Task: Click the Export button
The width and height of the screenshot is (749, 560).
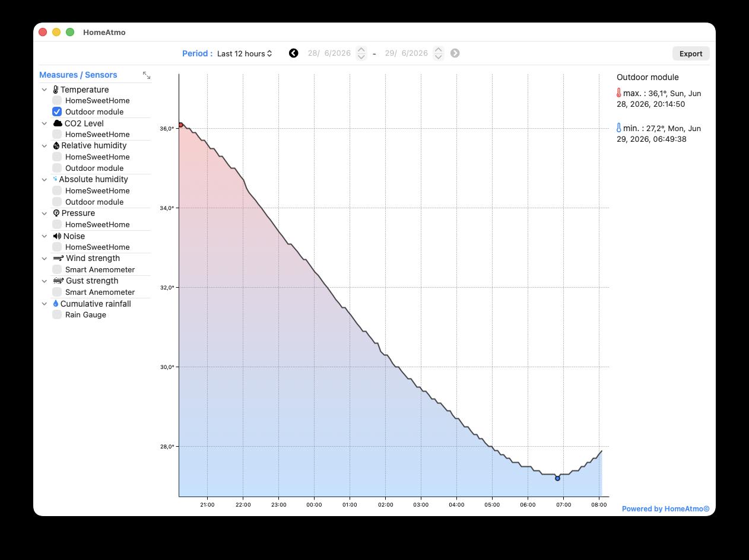Action: coord(691,53)
